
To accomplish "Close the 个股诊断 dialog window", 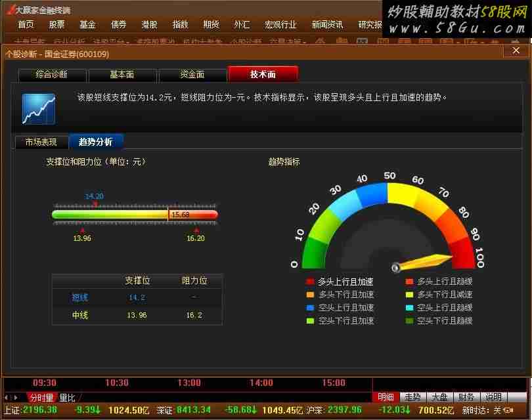I will pyautogui.click(x=516, y=51).
